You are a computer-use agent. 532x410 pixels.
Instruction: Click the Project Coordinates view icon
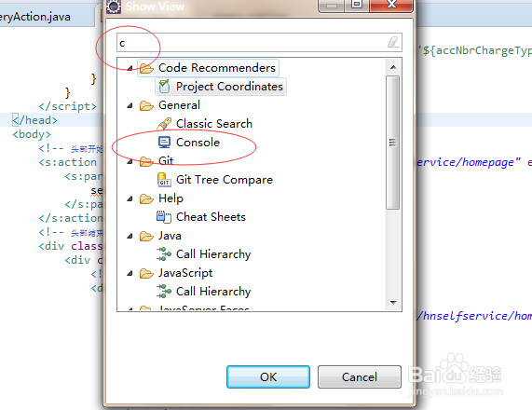(164, 87)
